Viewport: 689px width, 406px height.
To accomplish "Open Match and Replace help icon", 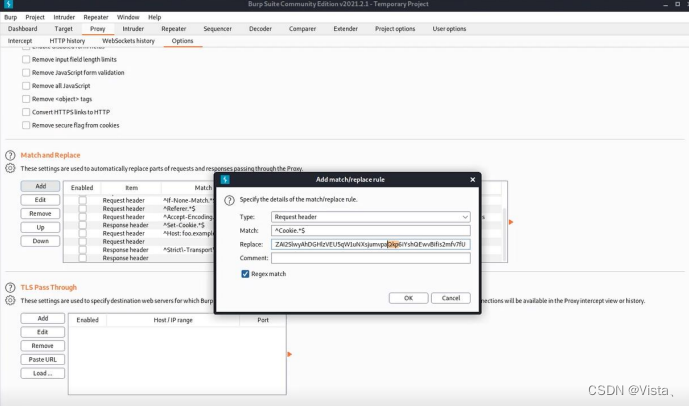I will pos(10,155).
